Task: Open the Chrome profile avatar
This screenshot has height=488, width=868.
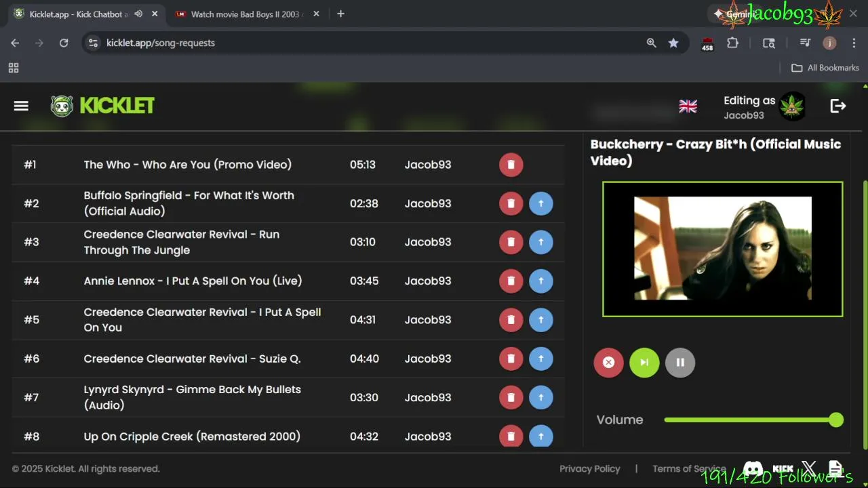Action: [x=829, y=43]
